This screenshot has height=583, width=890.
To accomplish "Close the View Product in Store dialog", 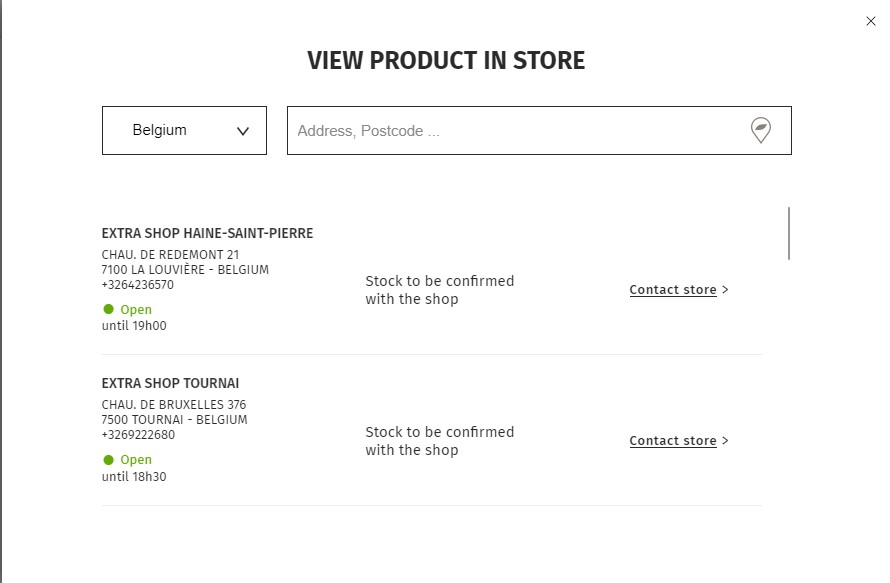I will [871, 21].
